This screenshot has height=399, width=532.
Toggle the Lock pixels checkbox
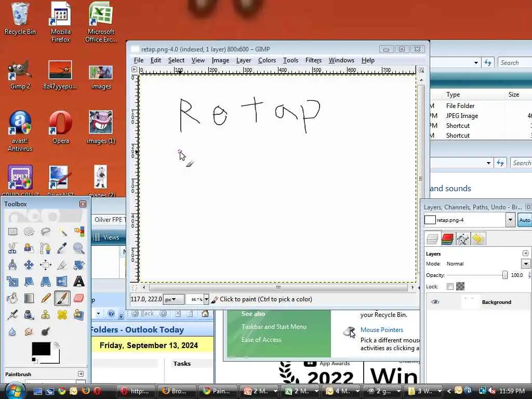click(450, 286)
